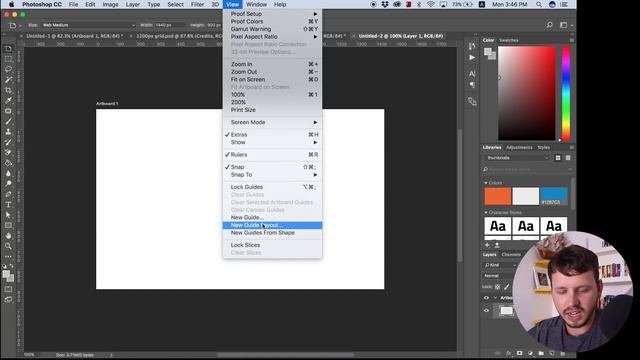Select the blue library color swatch

554,196
